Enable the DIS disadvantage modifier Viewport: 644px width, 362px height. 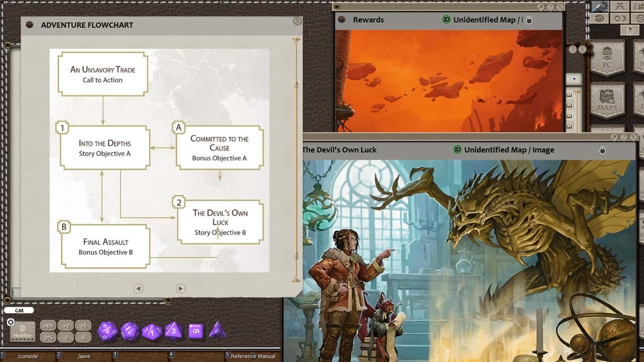click(x=48, y=337)
